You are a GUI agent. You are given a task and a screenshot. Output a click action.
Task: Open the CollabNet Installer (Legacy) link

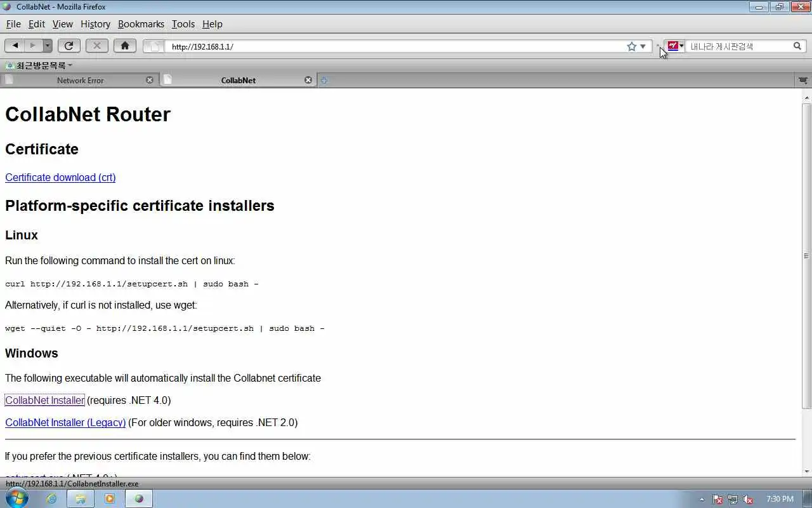65,422
